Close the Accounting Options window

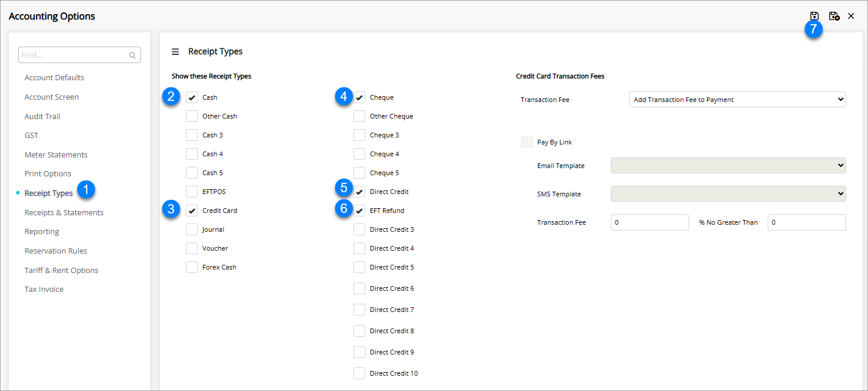coord(851,16)
